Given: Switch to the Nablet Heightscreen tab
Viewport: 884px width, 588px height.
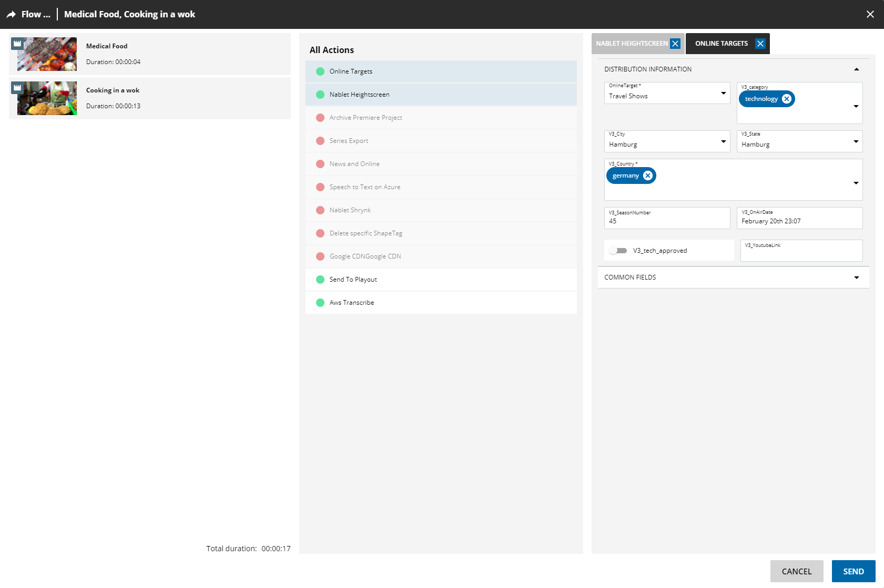Looking at the screenshot, I should click(x=632, y=44).
